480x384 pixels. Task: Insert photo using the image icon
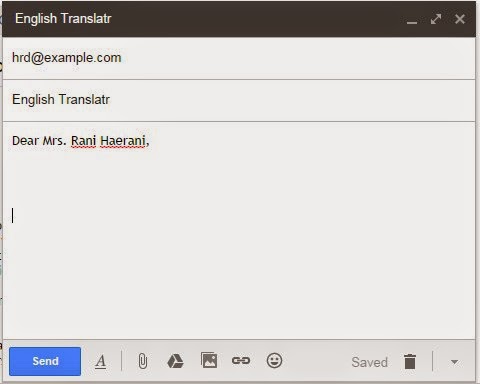(209, 361)
